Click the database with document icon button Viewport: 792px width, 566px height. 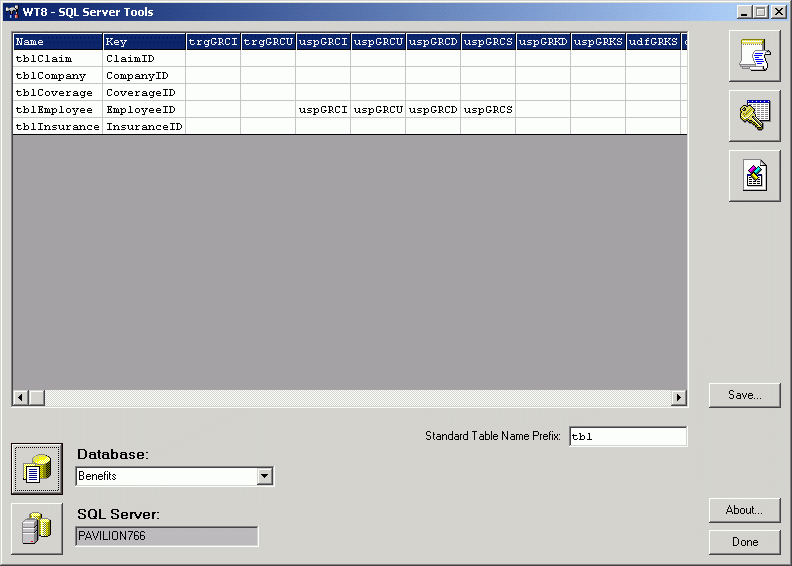[x=37, y=469]
